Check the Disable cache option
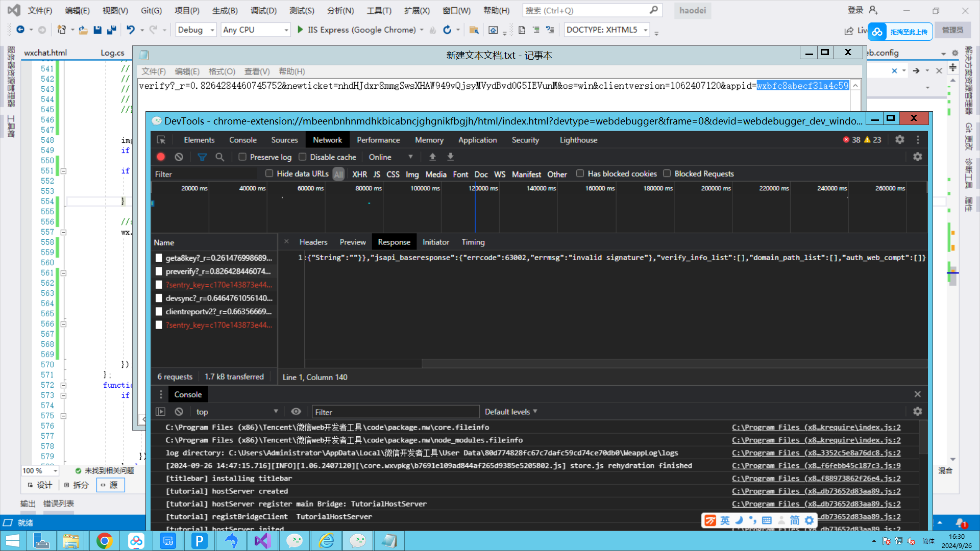Image resolution: width=980 pixels, height=551 pixels. pyautogui.click(x=303, y=157)
